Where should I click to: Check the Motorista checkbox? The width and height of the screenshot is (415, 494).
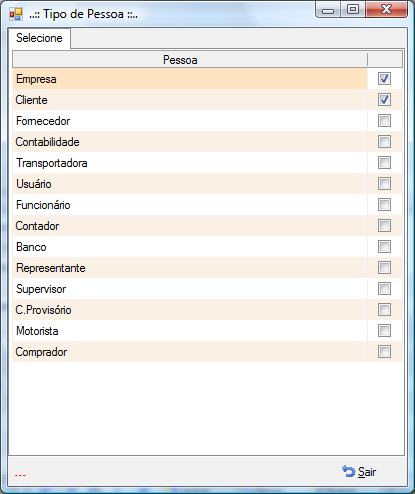coord(384,331)
